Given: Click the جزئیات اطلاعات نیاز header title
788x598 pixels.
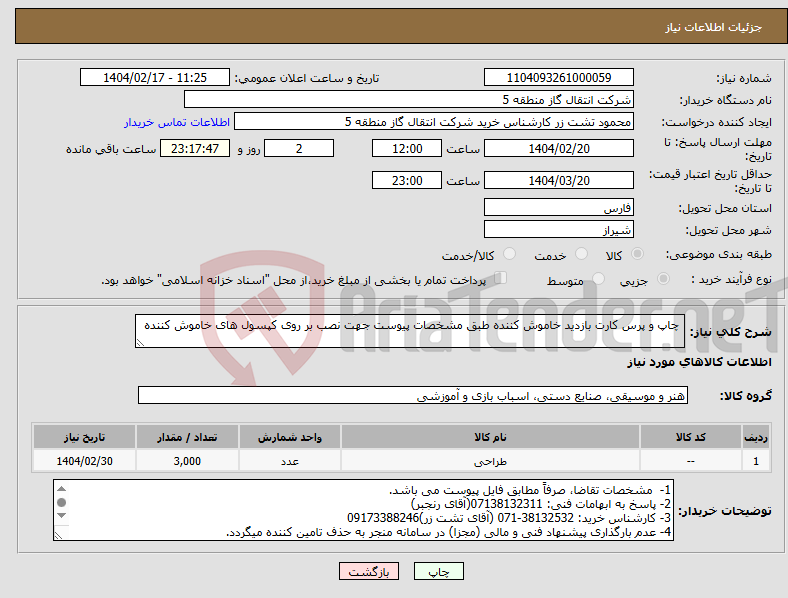Looking at the screenshot, I should click(714, 27).
